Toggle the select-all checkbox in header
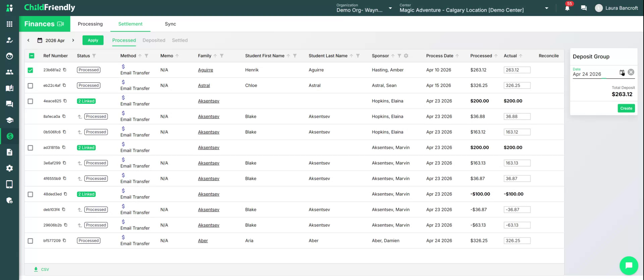 (32, 56)
